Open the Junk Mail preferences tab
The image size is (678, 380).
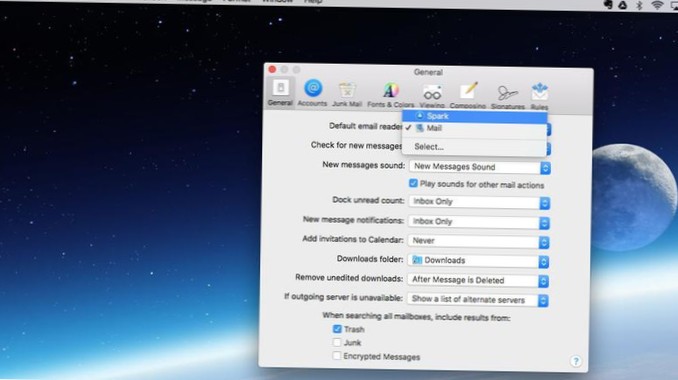(347, 94)
